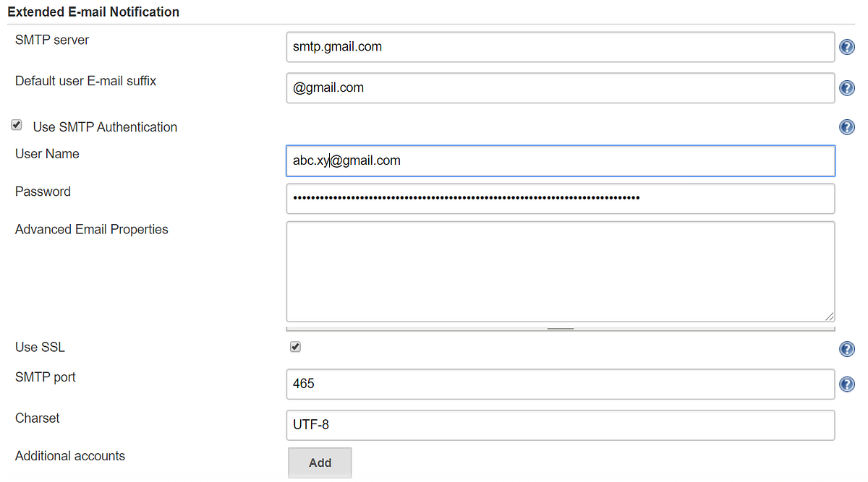Viewport: 868px width, 482px height.
Task: Disable the Use SMTP Authentication checkbox
Action: click(x=16, y=124)
